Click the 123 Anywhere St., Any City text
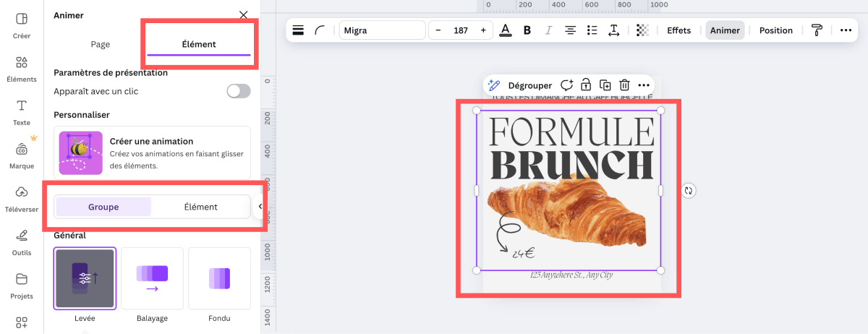Image resolution: width=868 pixels, height=334 pixels. [x=571, y=275]
